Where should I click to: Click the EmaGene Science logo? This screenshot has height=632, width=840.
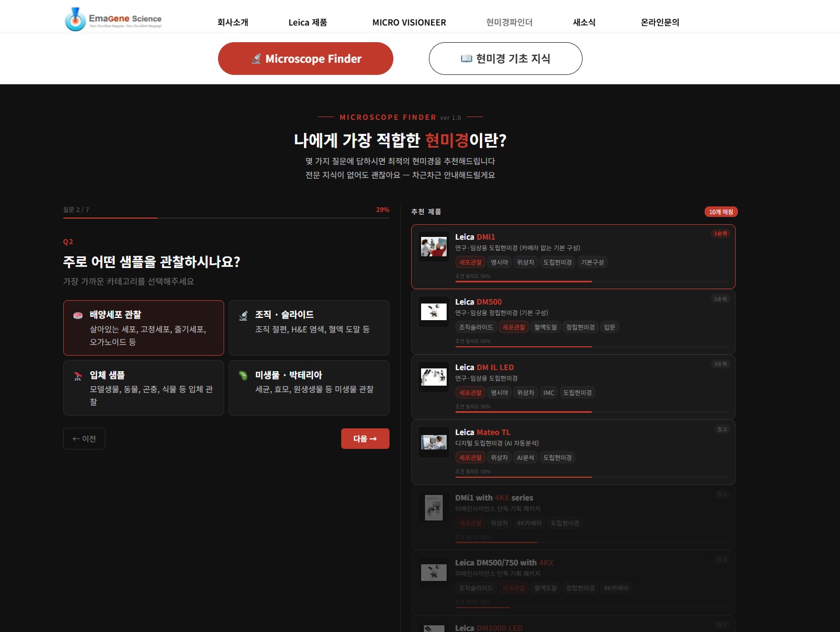coord(114,19)
